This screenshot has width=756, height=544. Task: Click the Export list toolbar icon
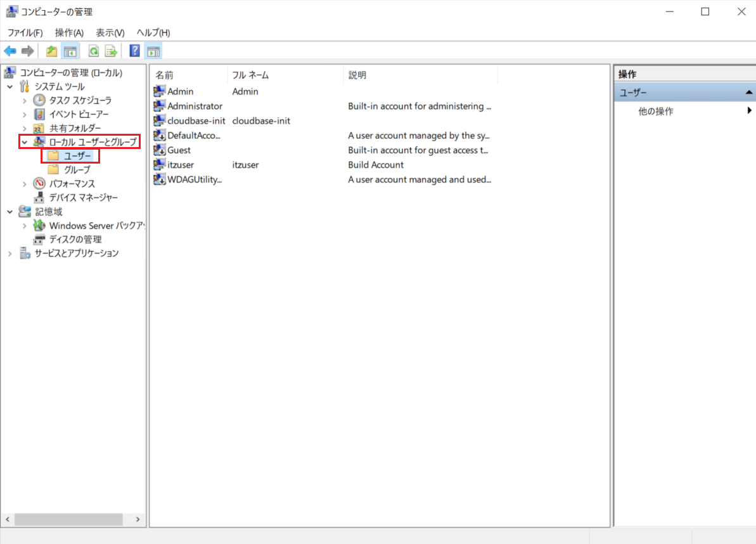112,51
